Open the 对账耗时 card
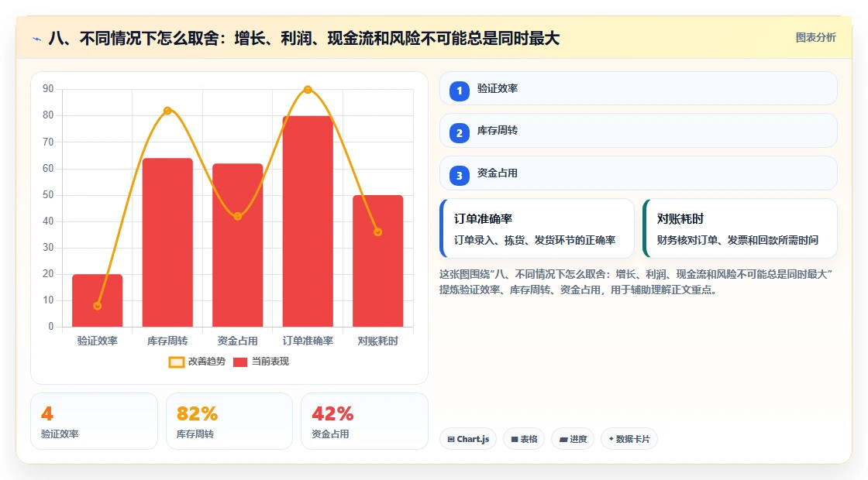Viewport: 868px width, 480px height. [x=740, y=228]
